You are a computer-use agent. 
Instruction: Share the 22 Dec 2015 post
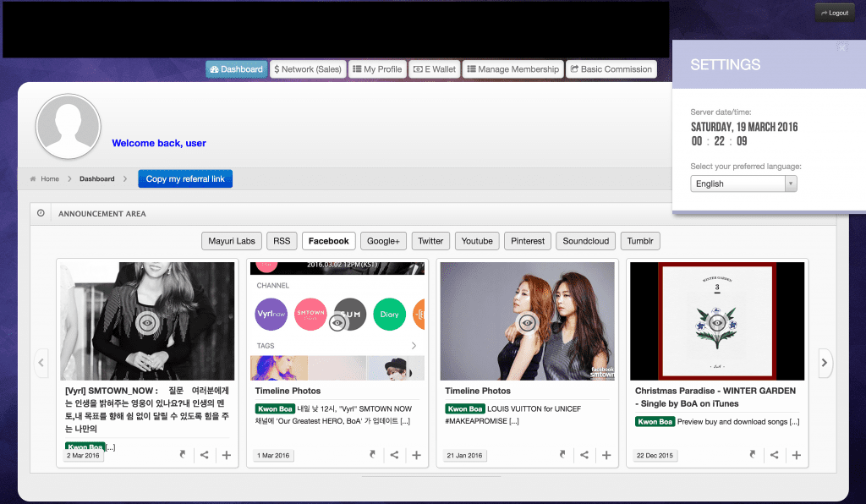[x=775, y=455]
